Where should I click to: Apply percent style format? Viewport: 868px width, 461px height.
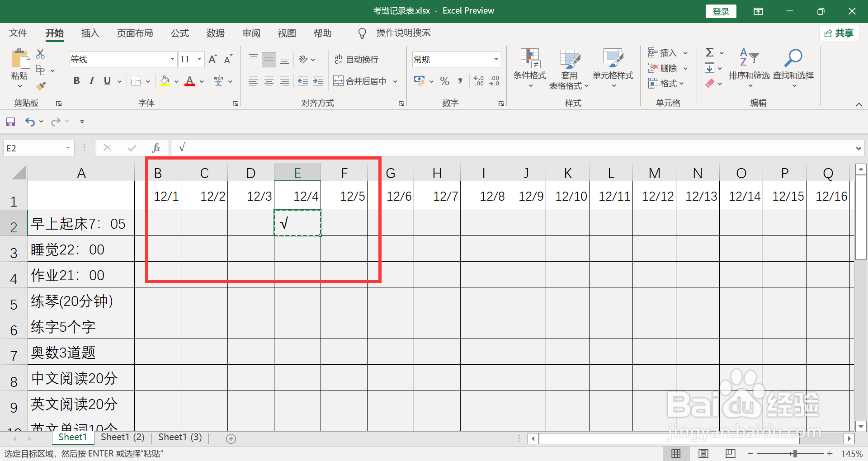pyautogui.click(x=445, y=81)
